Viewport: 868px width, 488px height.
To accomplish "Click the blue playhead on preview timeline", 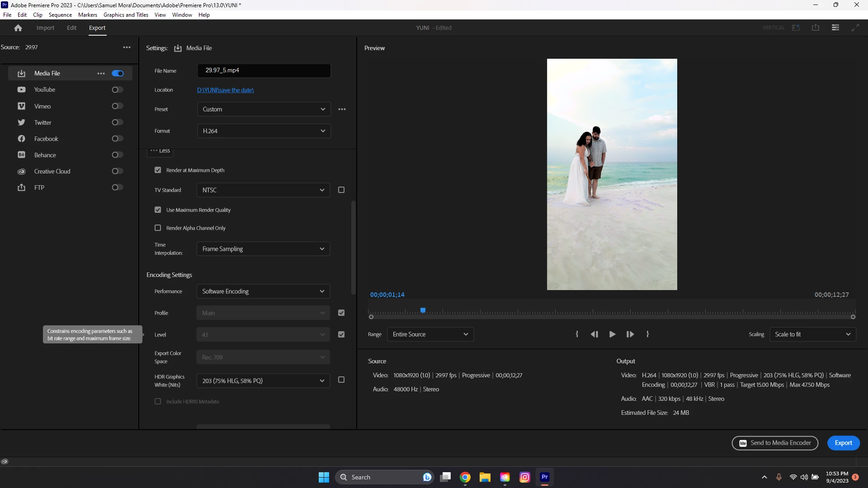I will (x=423, y=310).
